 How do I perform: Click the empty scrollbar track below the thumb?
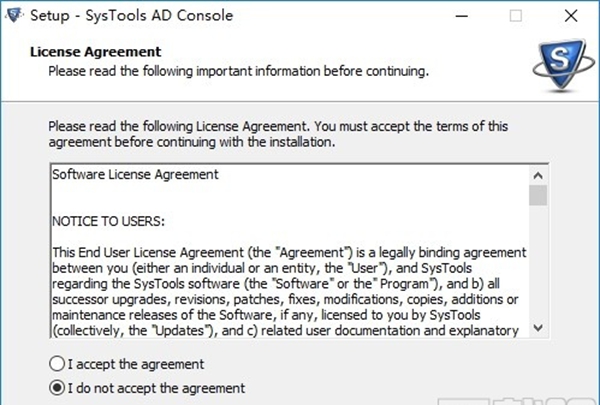point(538,262)
